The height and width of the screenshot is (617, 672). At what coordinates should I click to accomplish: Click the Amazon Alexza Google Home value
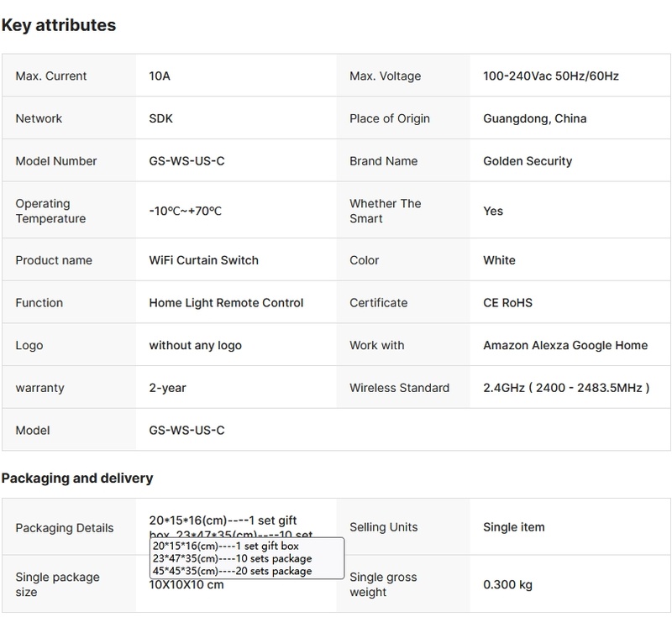565,345
